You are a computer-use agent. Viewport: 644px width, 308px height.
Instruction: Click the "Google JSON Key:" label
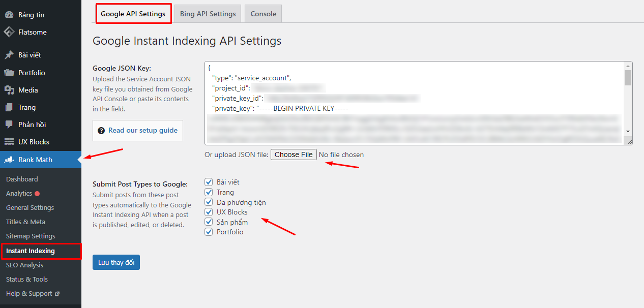[122, 68]
